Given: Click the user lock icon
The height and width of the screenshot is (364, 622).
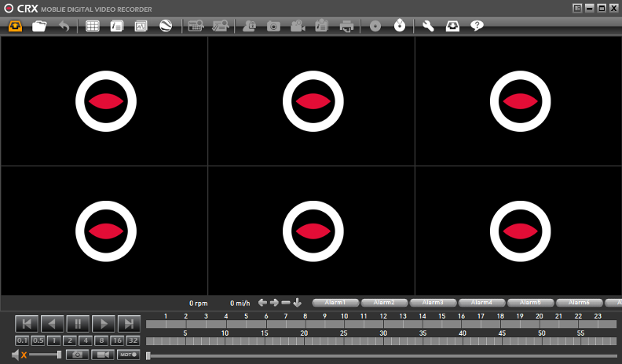Looking at the screenshot, I should click(x=249, y=26).
